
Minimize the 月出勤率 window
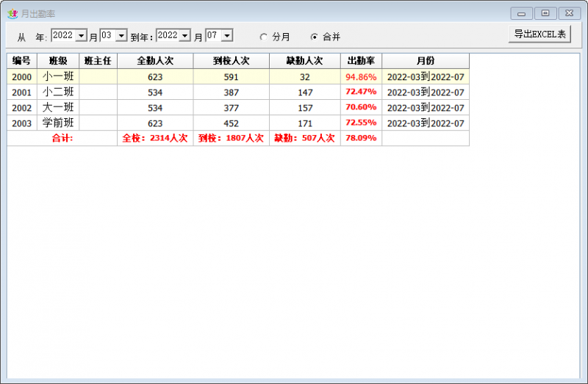(x=522, y=13)
